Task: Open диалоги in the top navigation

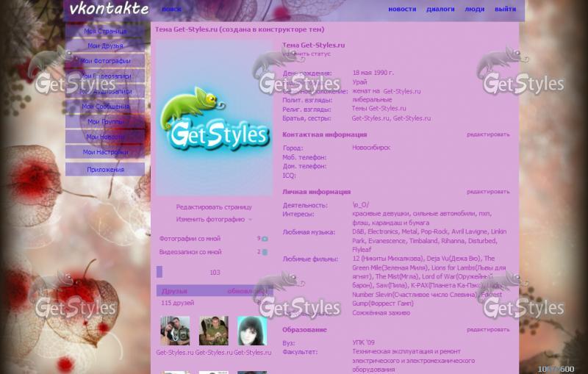Action: tap(440, 10)
